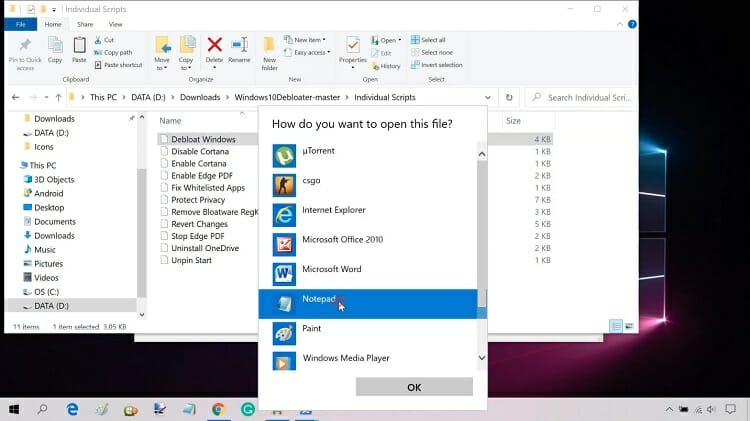Click Paste shortcut in the ribbon
This screenshot has height=421, width=750.
(118, 65)
